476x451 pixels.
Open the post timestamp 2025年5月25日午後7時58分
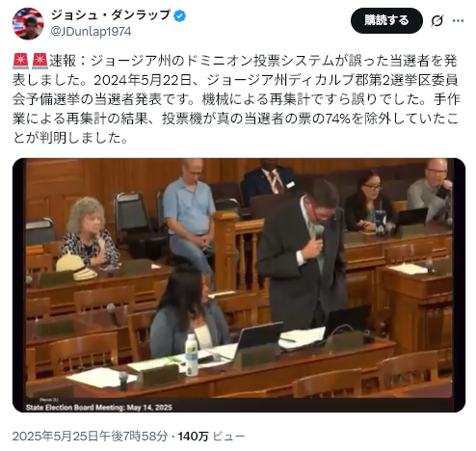click(90, 436)
